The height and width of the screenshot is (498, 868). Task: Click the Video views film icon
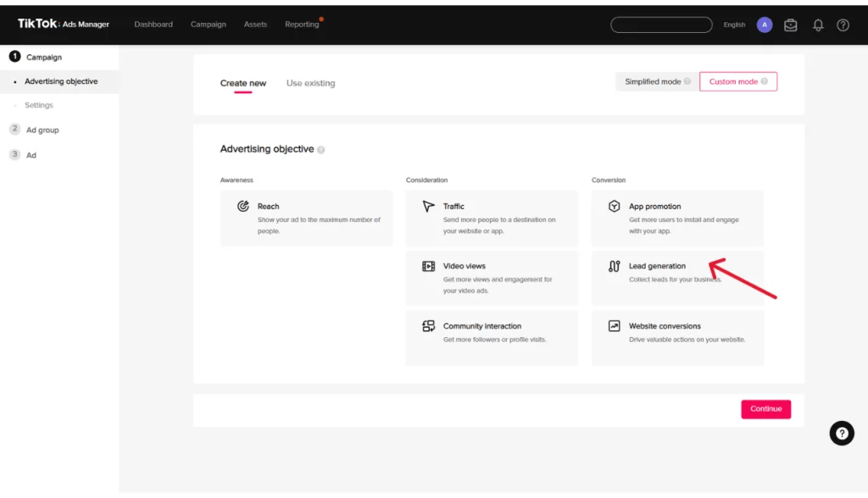coord(428,266)
